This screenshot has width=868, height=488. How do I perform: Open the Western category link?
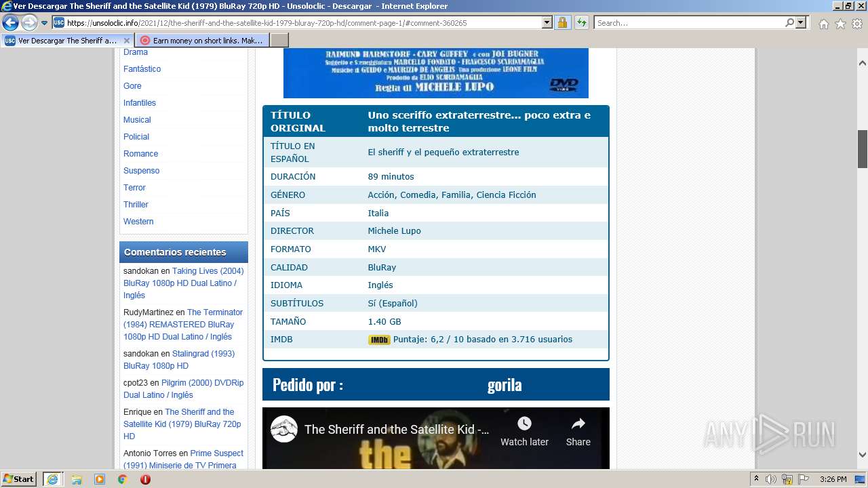pos(138,222)
